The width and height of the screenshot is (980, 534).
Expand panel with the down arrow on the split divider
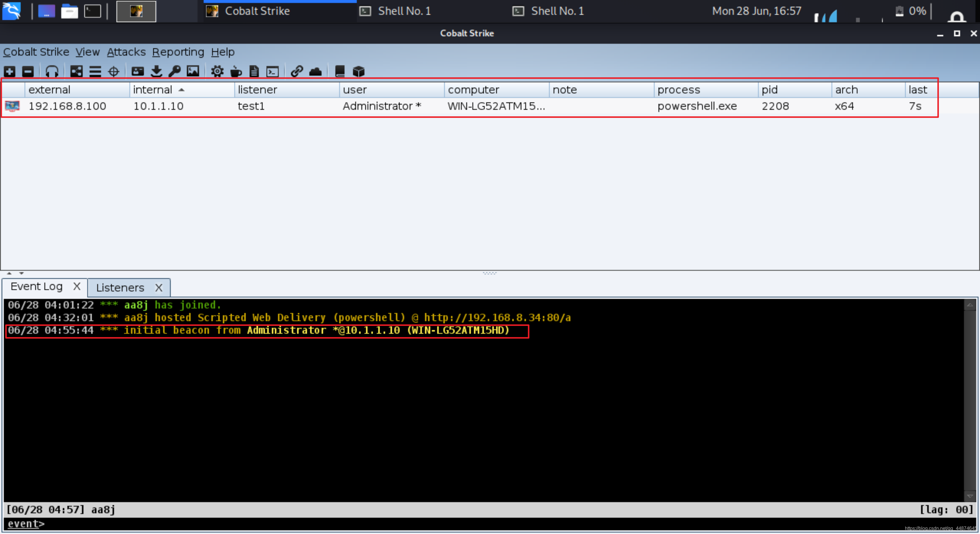tap(21, 273)
